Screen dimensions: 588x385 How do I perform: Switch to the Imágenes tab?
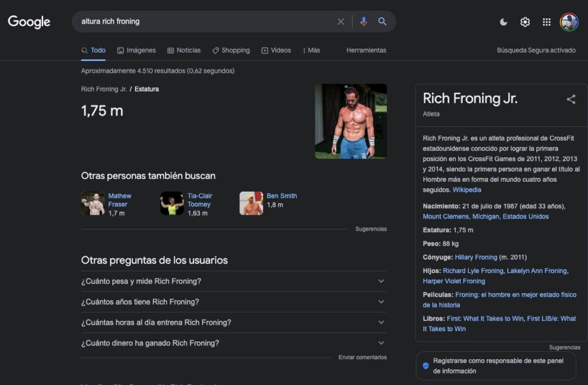point(136,50)
